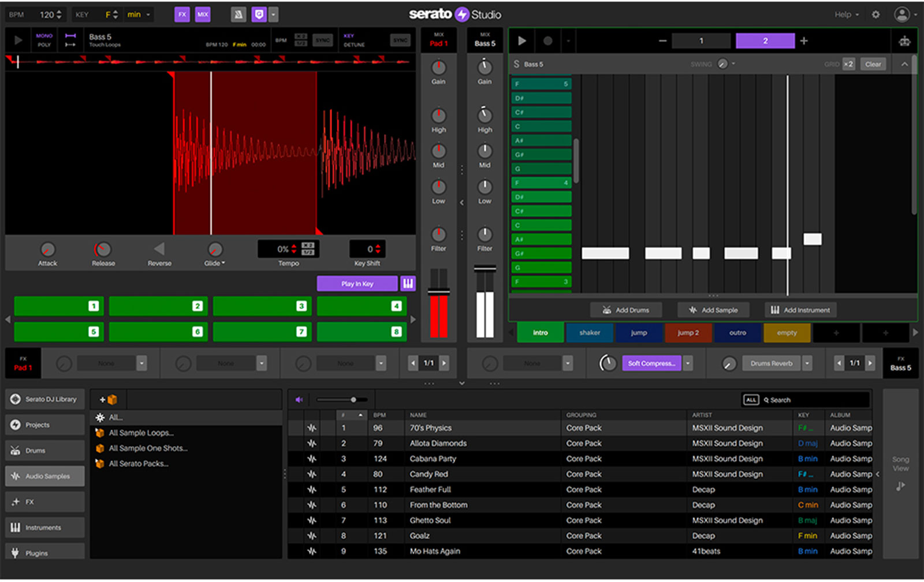The width and height of the screenshot is (924, 582).
Task: Select the Cabana Party row
Action: pyautogui.click(x=580, y=459)
